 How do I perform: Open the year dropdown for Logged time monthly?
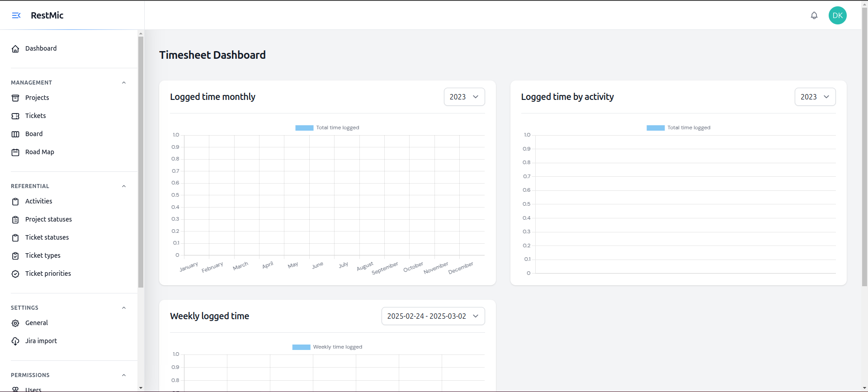(464, 97)
